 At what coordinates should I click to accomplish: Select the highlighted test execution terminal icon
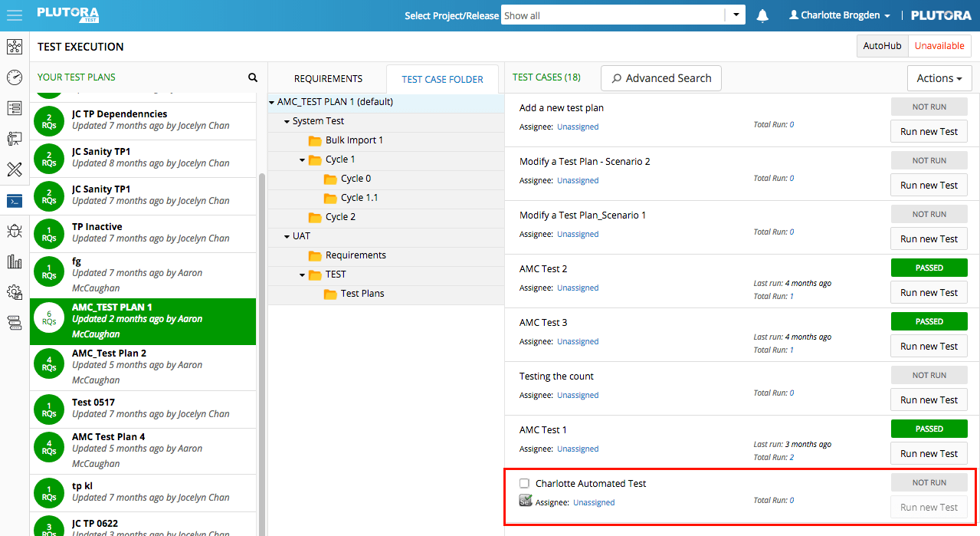[x=14, y=200]
